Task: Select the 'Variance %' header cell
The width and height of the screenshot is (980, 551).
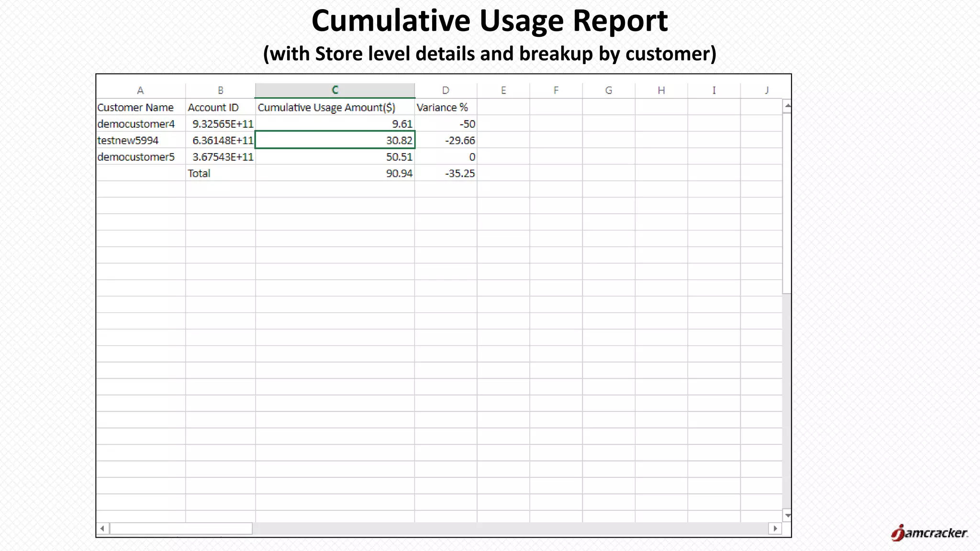Action: tap(446, 107)
